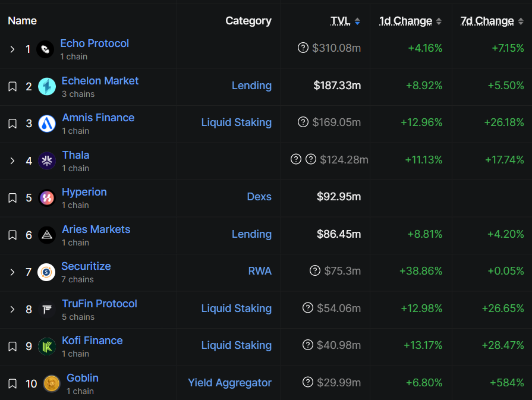Image resolution: width=532 pixels, height=400 pixels.
Task: Open the help icon beside Kofi Finance TVL
Action: click(x=308, y=345)
